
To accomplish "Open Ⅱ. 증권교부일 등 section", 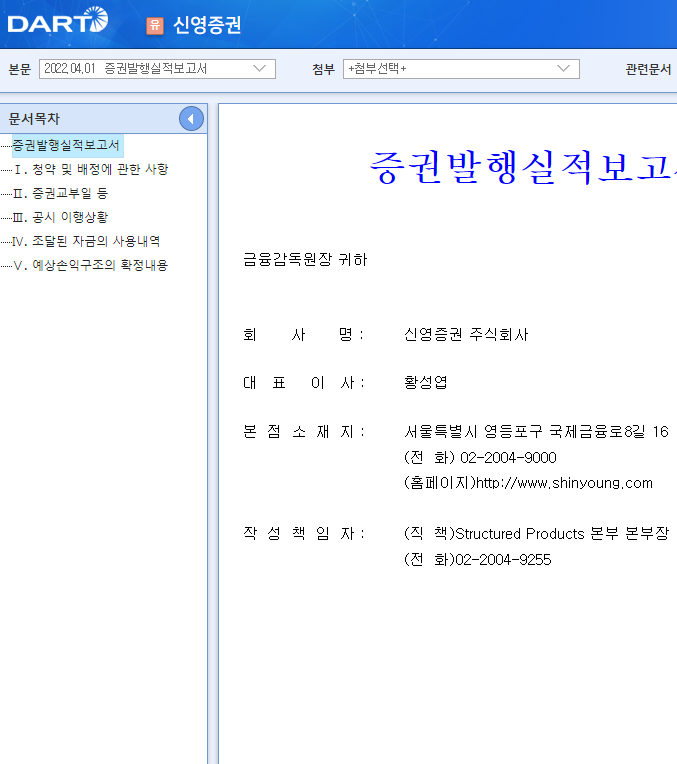I will (60, 193).
